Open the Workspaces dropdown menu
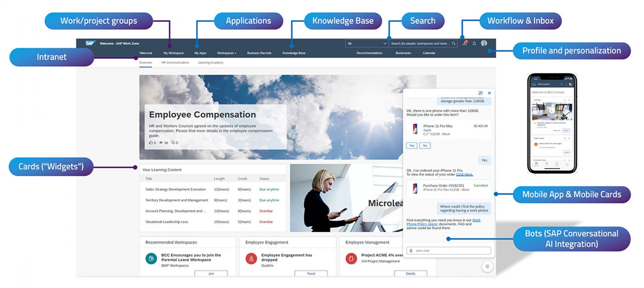Image resolution: width=644 pixels, height=288 pixels. (226, 53)
